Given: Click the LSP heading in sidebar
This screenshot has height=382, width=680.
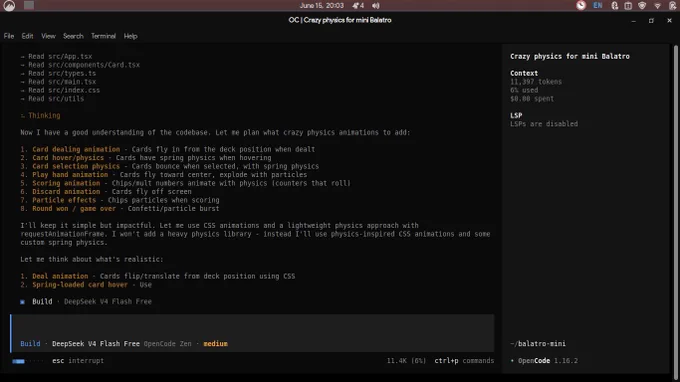Looking at the screenshot, I should pos(516,115).
